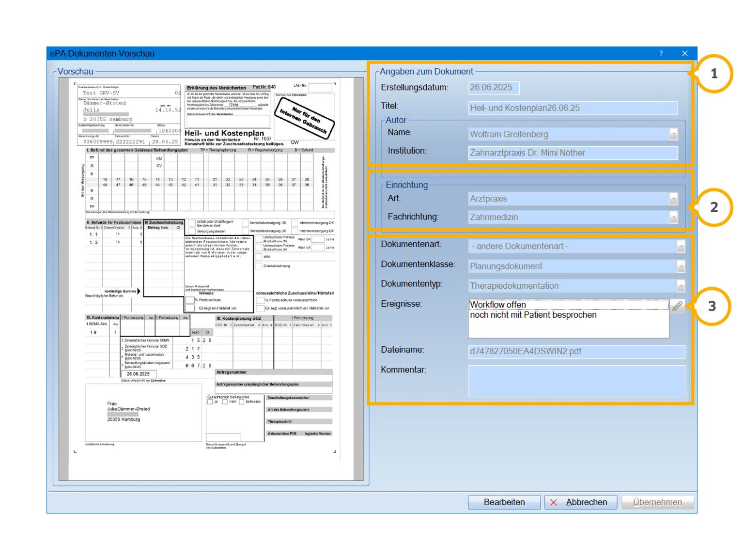Select 'Workflow offen' in Ereignisse list

point(568,305)
